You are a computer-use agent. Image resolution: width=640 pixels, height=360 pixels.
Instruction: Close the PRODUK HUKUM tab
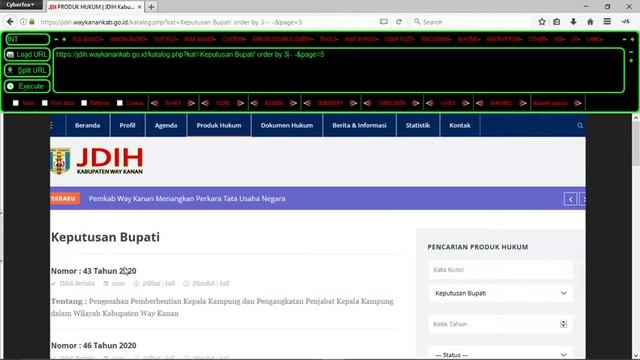pyautogui.click(x=139, y=7)
